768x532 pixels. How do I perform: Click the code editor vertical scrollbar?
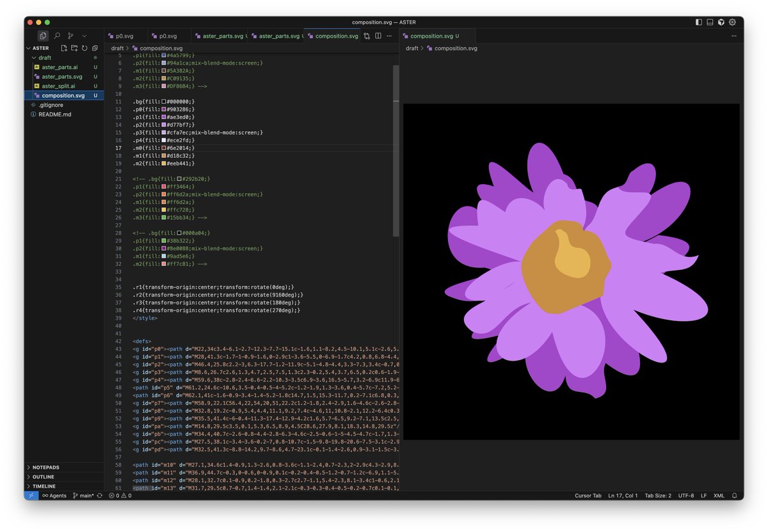pos(396,150)
